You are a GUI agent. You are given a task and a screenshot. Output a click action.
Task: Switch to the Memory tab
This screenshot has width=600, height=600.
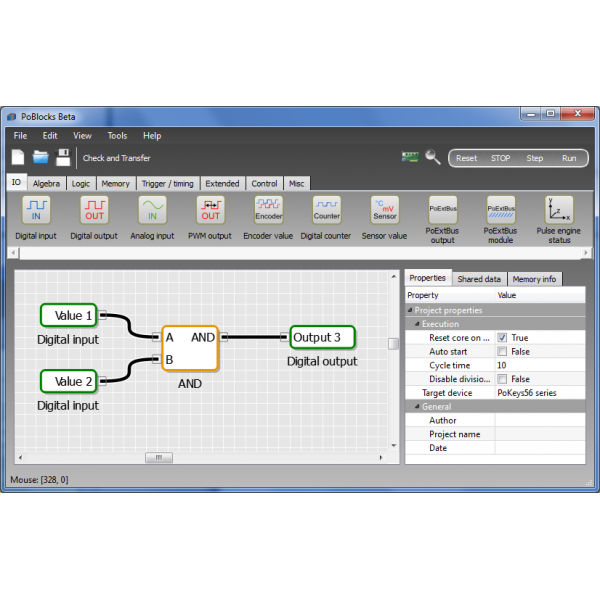[x=116, y=184]
